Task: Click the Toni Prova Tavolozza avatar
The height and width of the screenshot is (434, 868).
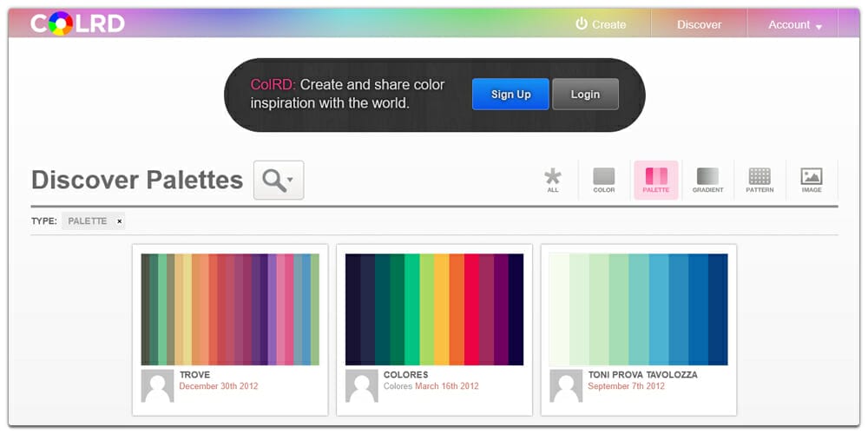Action: click(x=566, y=386)
